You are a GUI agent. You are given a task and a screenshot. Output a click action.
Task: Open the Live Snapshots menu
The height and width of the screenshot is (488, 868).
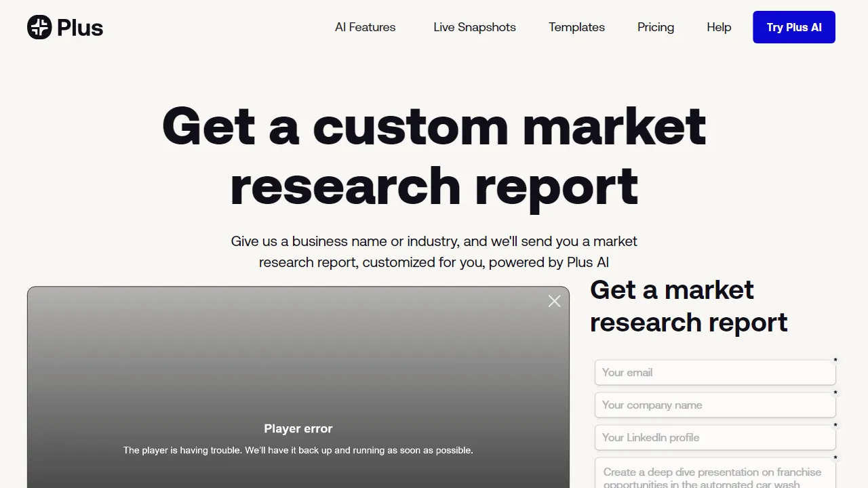(x=475, y=27)
